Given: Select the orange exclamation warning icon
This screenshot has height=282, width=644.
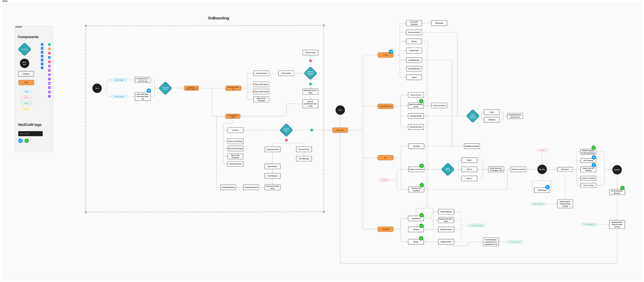Looking at the screenshot, I should [x=50, y=49].
